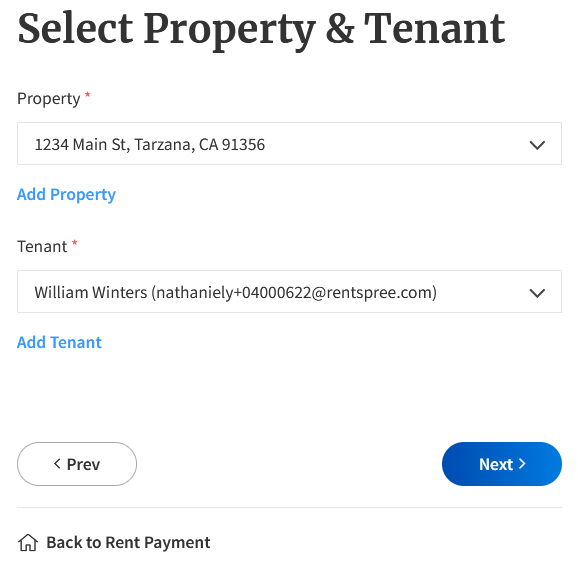Click the Add Property link
The image size is (578, 584).
(66, 194)
